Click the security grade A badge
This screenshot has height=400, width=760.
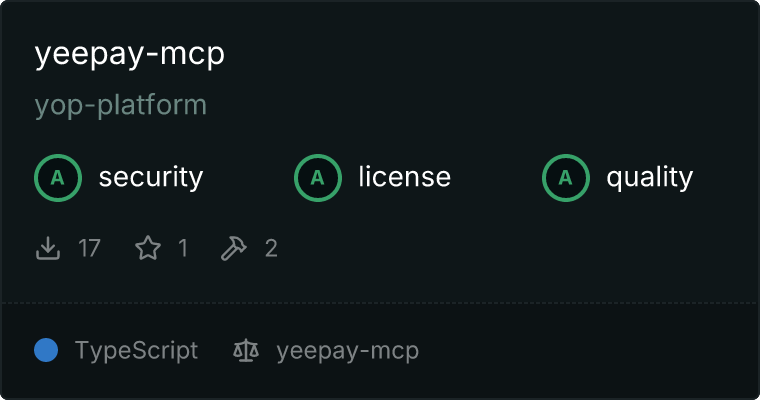click(x=58, y=178)
